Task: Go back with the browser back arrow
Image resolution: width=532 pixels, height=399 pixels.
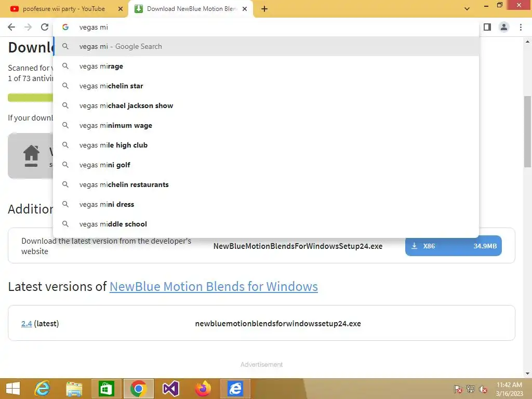Action: [x=11, y=27]
